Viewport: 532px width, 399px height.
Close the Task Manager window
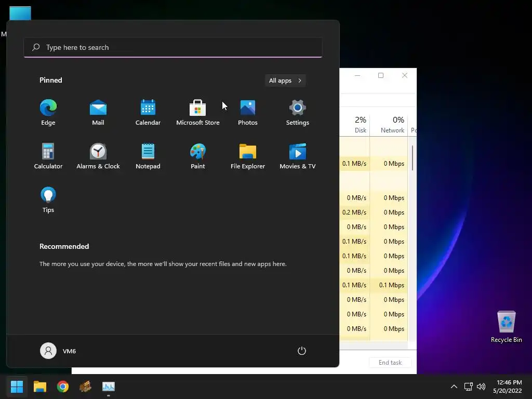[x=405, y=75]
